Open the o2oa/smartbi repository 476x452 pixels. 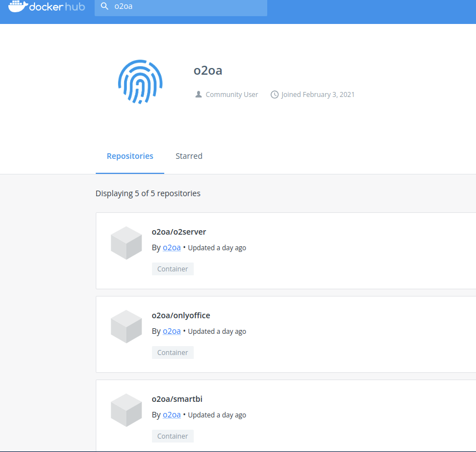[177, 399]
